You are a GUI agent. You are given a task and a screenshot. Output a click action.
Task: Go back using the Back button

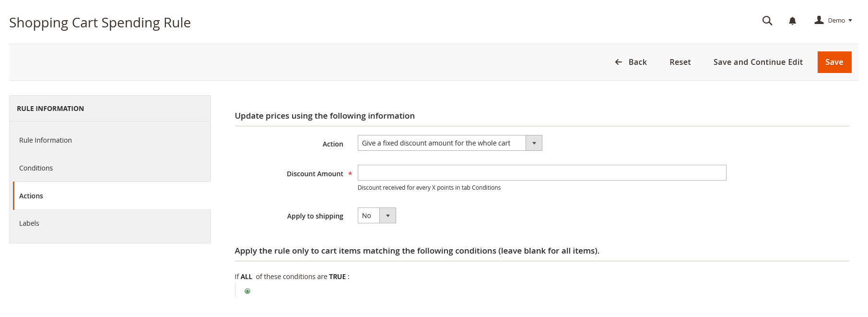(631, 62)
